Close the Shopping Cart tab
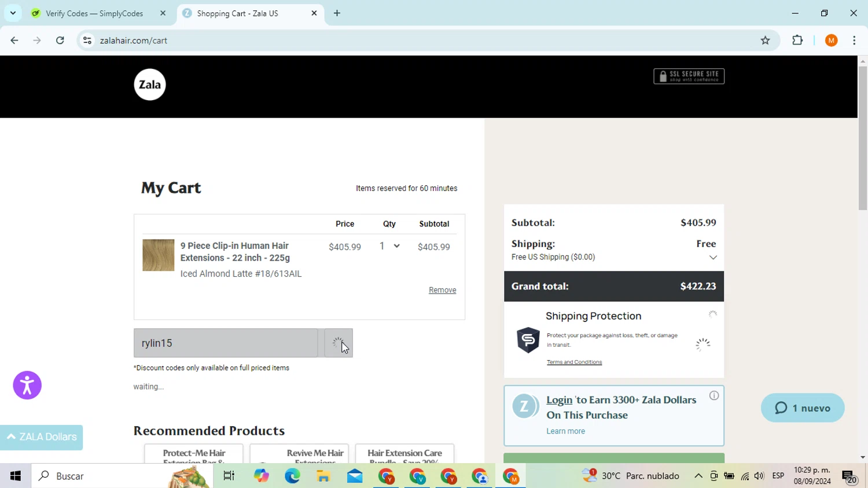 tap(314, 13)
